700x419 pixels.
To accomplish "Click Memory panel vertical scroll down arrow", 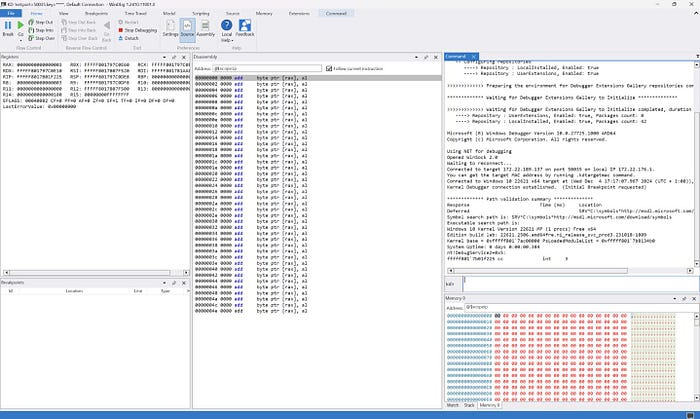I will click(x=696, y=398).
